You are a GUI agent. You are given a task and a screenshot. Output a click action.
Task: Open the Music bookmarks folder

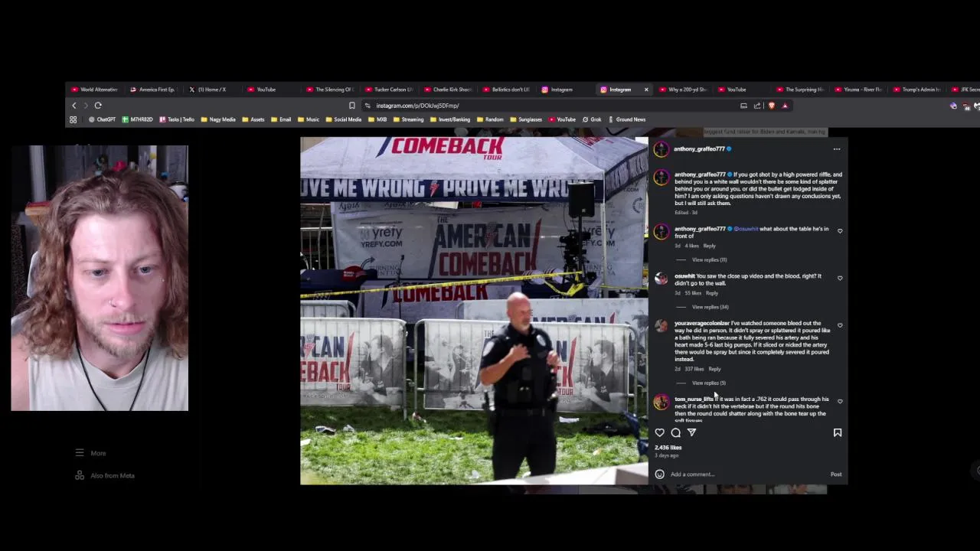[x=308, y=119]
